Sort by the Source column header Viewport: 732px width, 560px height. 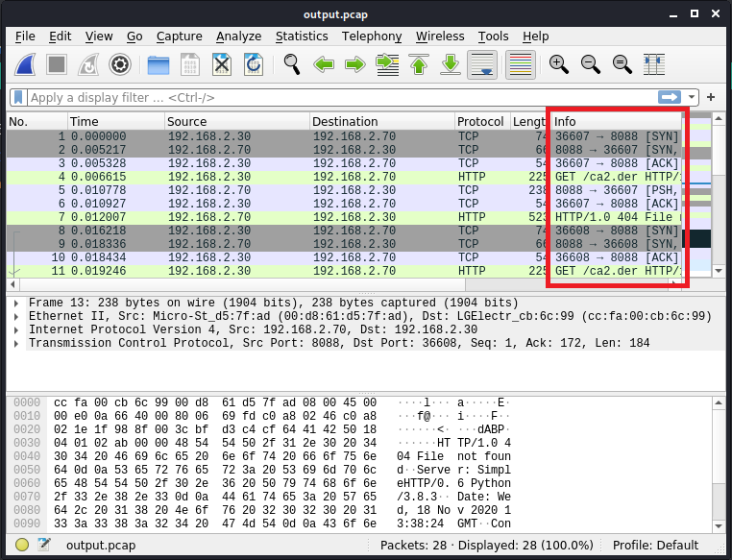coord(237,121)
